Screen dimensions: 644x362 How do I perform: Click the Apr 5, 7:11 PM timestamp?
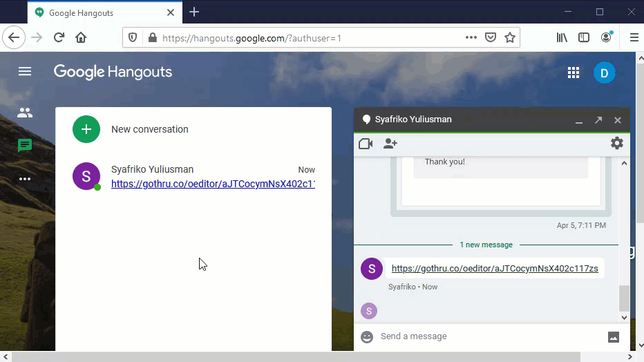tap(581, 225)
